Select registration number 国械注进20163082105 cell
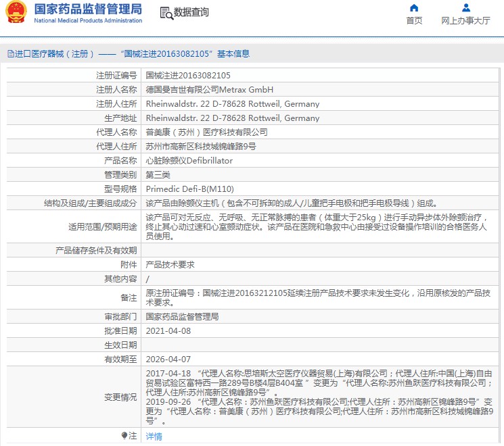This screenshot has height=446, width=504. click(x=188, y=76)
